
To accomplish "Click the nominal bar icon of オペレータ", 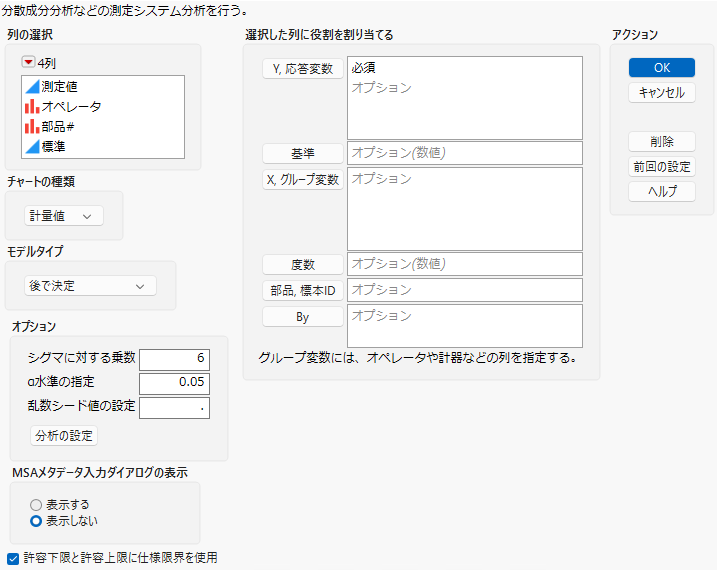I will point(32,107).
